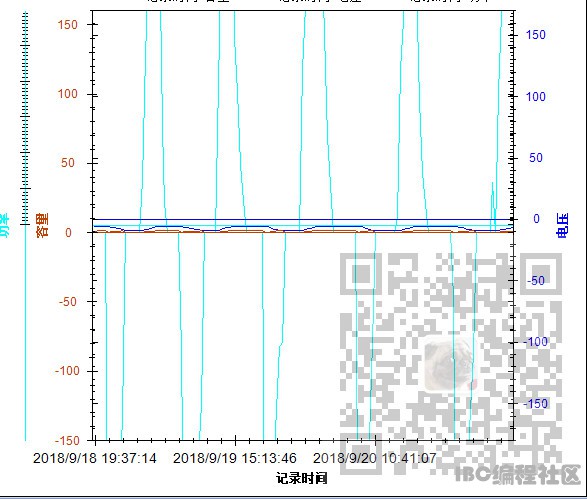
Task: Click the 2018/9/20 10:41:07 time label
Action: [375, 458]
